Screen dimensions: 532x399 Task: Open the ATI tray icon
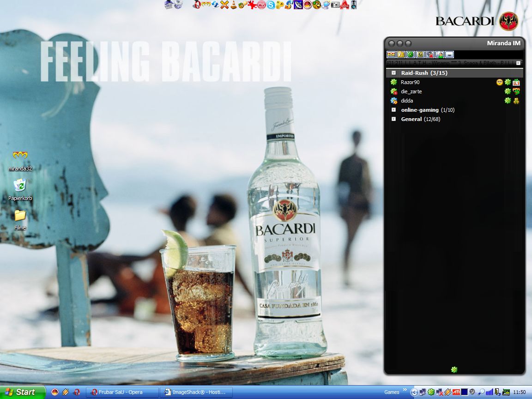click(x=456, y=392)
